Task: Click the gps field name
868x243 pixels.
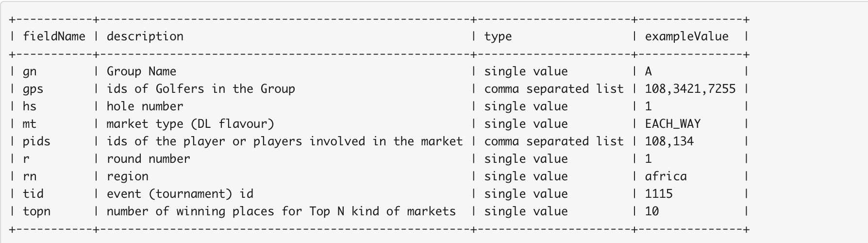Action: pyautogui.click(x=33, y=89)
